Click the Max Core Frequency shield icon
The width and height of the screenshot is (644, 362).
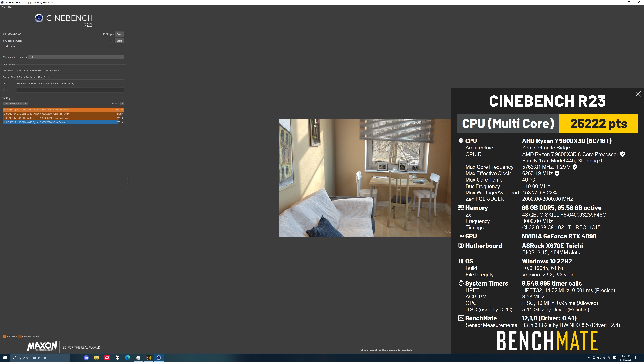click(575, 167)
